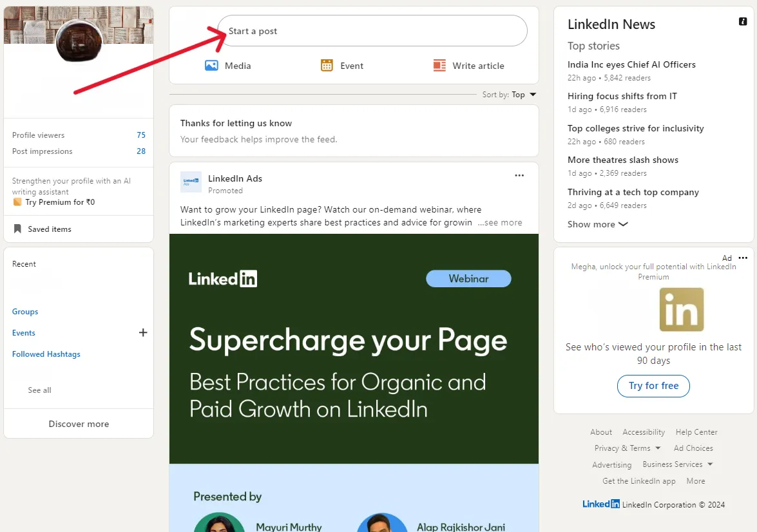Viewport: 757px width, 532px height.
Task: Expand Show more under Top stories
Action: [597, 224]
